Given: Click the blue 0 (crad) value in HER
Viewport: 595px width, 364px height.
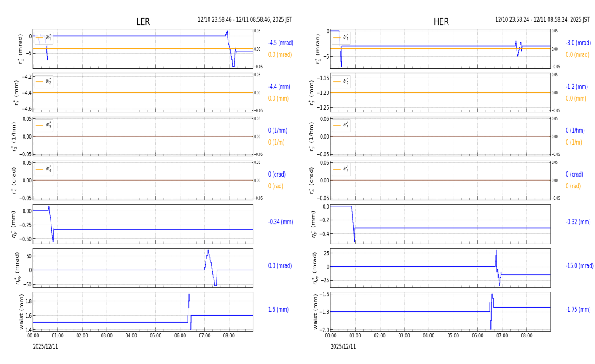Looking at the screenshot, I should [x=574, y=174].
